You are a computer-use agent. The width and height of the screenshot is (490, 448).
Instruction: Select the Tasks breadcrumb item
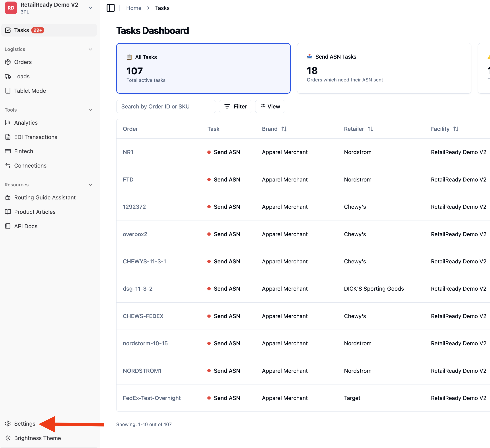162,8
